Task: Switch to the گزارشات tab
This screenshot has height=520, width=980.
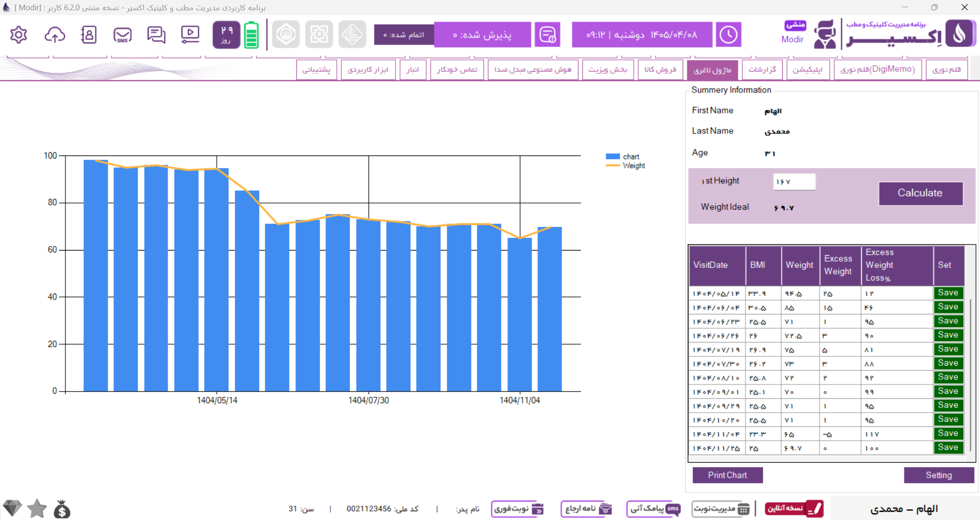Action: pos(762,70)
